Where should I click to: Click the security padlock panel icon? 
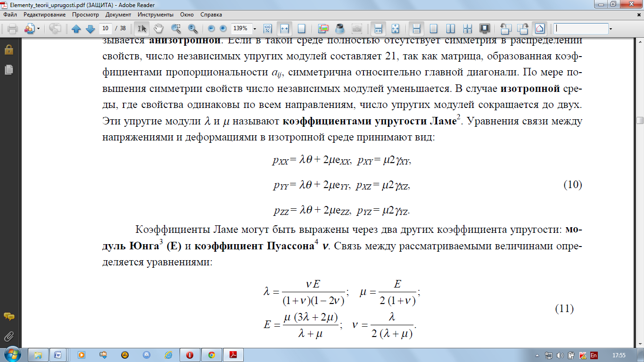pos(8,49)
